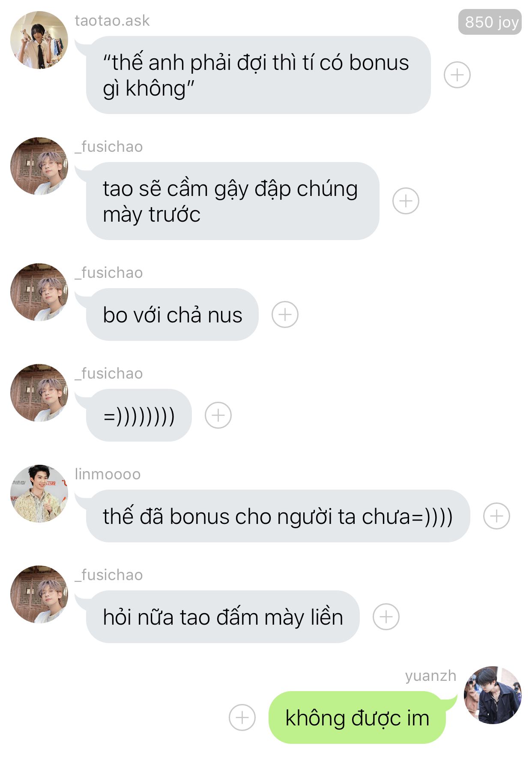Open taotao.ask profile picture
The height and width of the screenshot is (758, 532).
(x=39, y=40)
